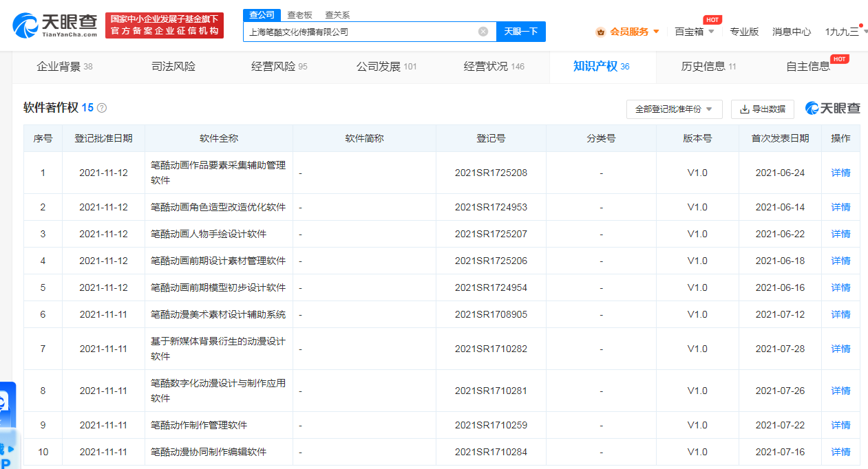Image resolution: width=868 pixels, height=469 pixels.
Task: Click the 会员服务 crown icon
Action: 601,32
